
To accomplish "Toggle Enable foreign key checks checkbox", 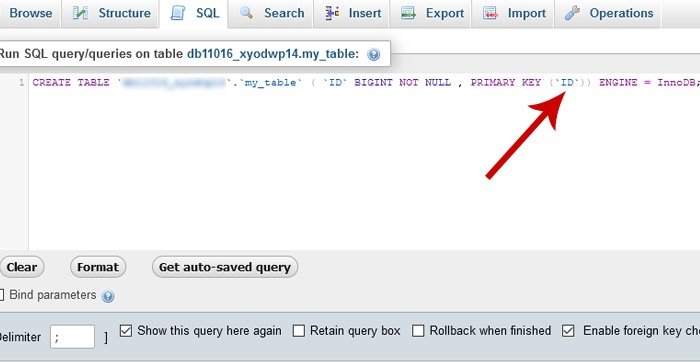I will click(x=568, y=331).
